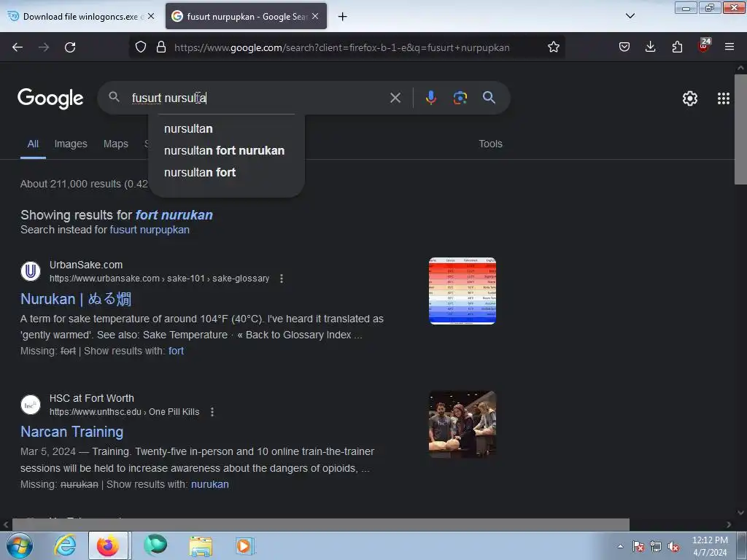Bookmark this page with the star icon
Image resolution: width=747 pixels, height=560 pixels.
point(553,47)
